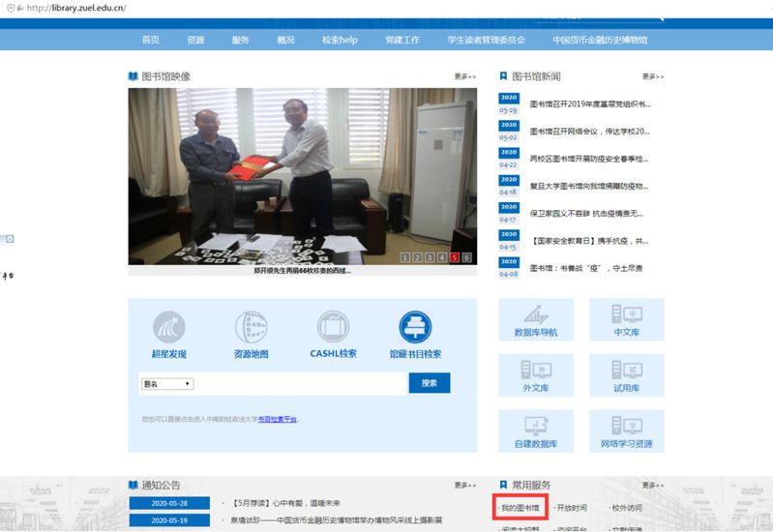
Task: Click the carousel photo of two men
Action: pyautogui.click(x=302, y=176)
